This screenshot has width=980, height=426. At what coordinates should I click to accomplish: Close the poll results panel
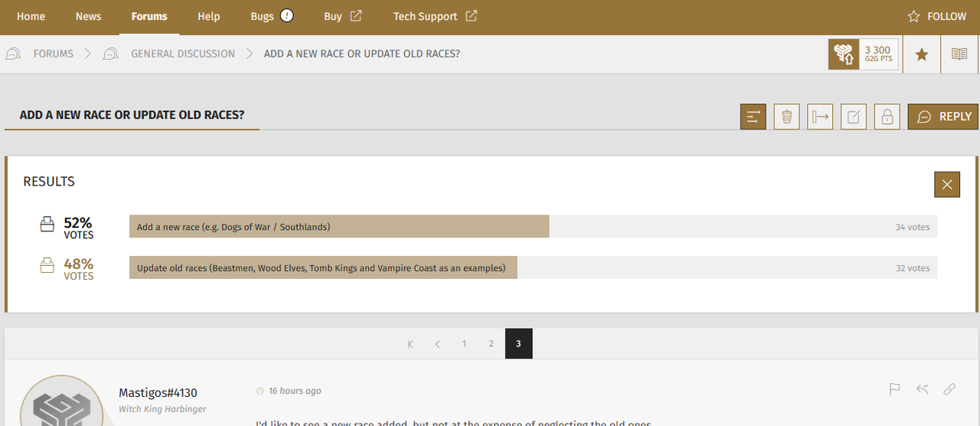pyautogui.click(x=947, y=185)
